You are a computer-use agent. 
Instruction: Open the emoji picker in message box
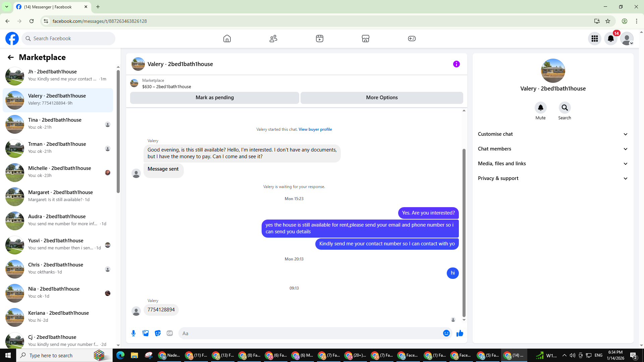(446, 333)
